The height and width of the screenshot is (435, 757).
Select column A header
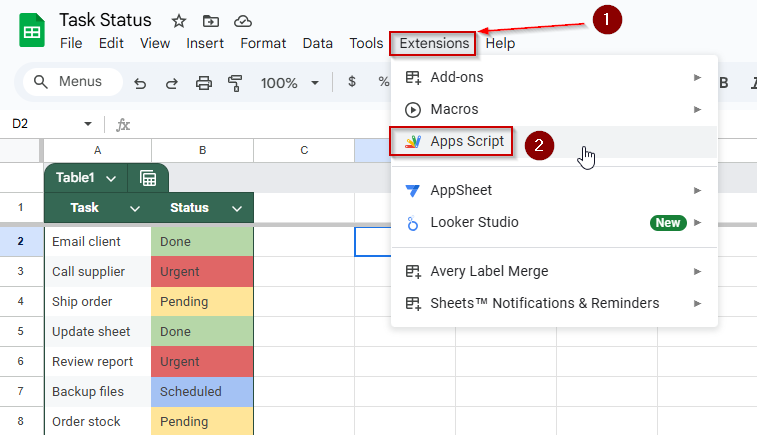98,151
